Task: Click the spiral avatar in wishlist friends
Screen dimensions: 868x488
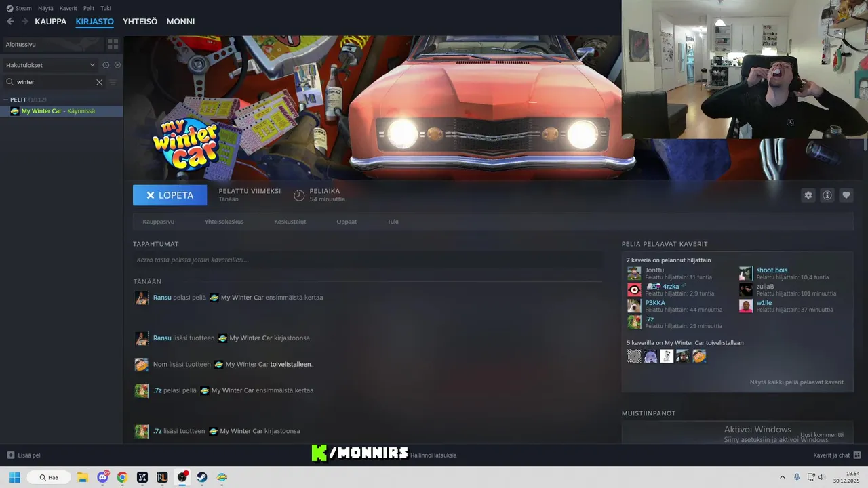Action: click(x=634, y=356)
